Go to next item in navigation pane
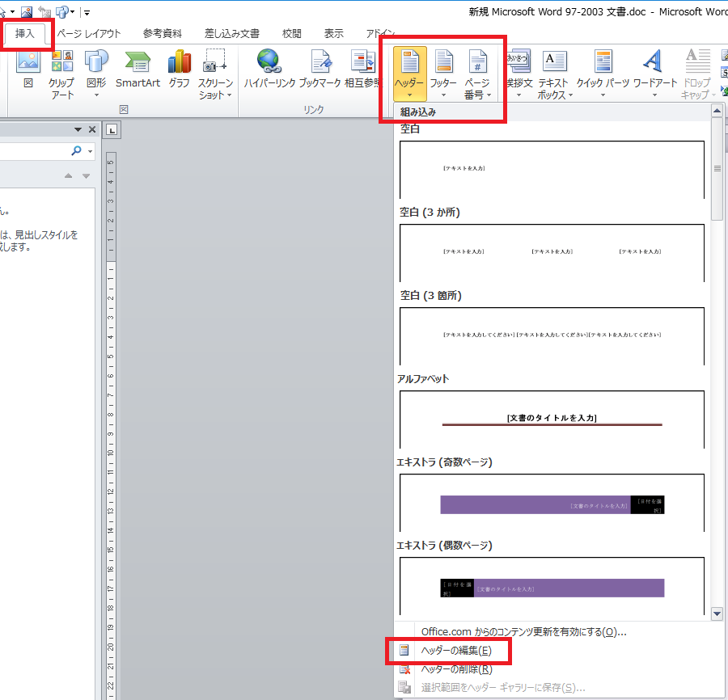The height and width of the screenshot is (700, 728). click(x=86, y=176)
